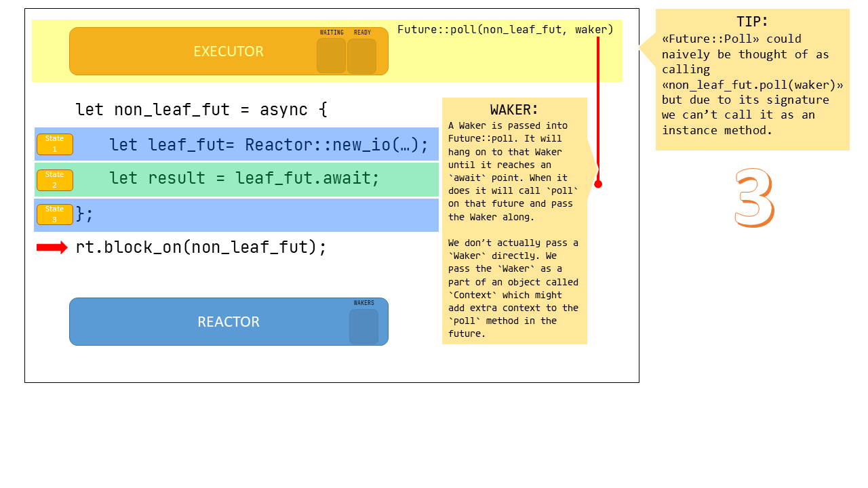Screen dimensions: 868x488
Task: Click the vertical red line below waker
Action: click(x=598, y=108)
